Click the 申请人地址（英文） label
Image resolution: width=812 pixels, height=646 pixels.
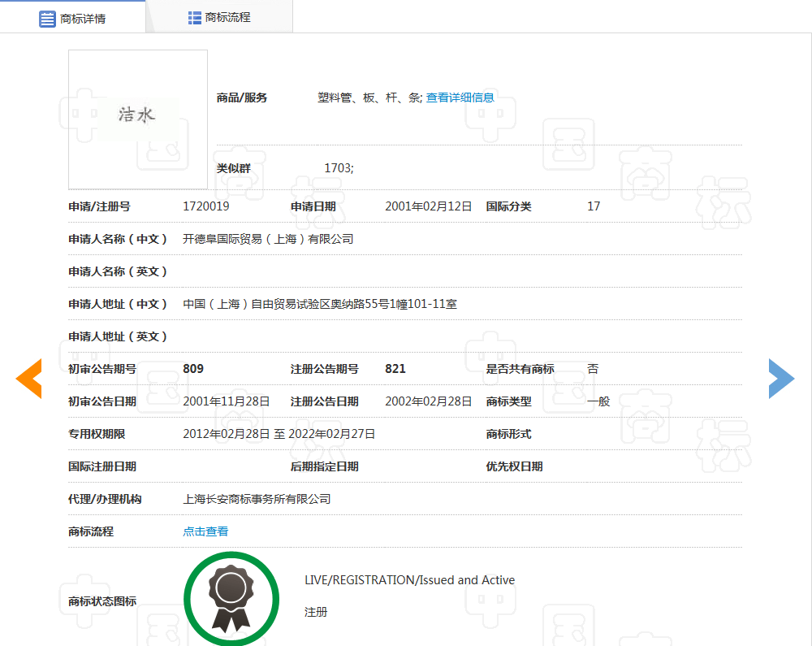118,336
